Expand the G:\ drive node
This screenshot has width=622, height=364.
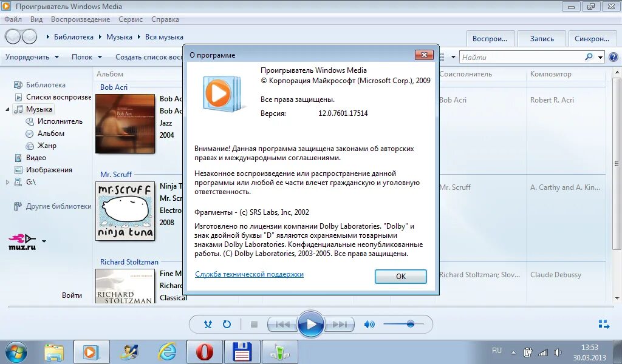point(7,182)
